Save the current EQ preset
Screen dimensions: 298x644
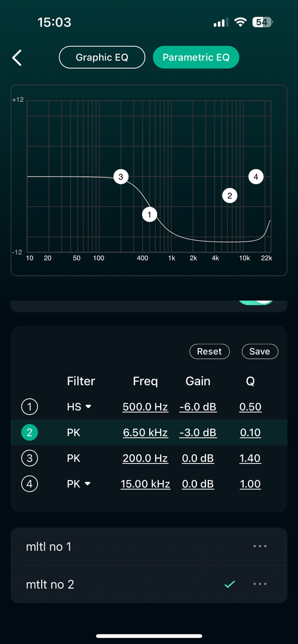[260, 351]
